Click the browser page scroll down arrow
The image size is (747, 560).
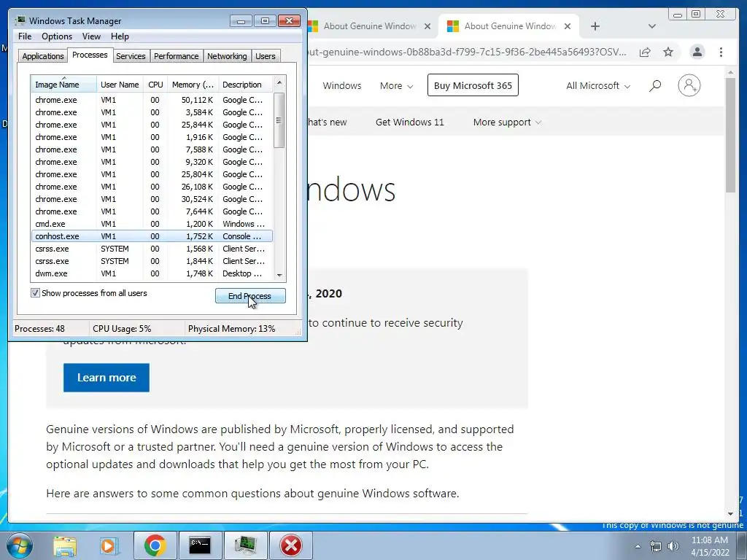[x=730, y=514]
